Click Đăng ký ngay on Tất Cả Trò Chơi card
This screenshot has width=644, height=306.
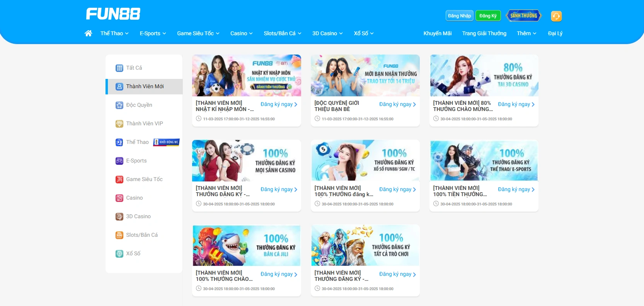click(397, 274)
